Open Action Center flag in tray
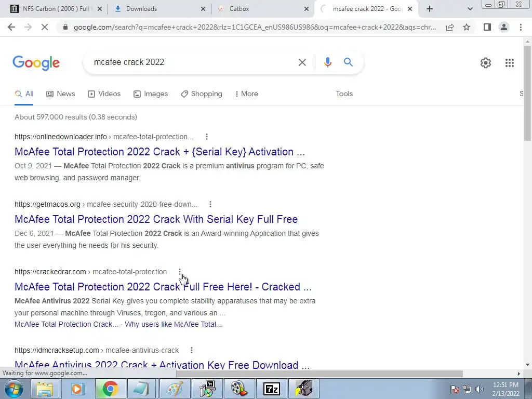Viewport: 532px width, 399px height. 455,389
